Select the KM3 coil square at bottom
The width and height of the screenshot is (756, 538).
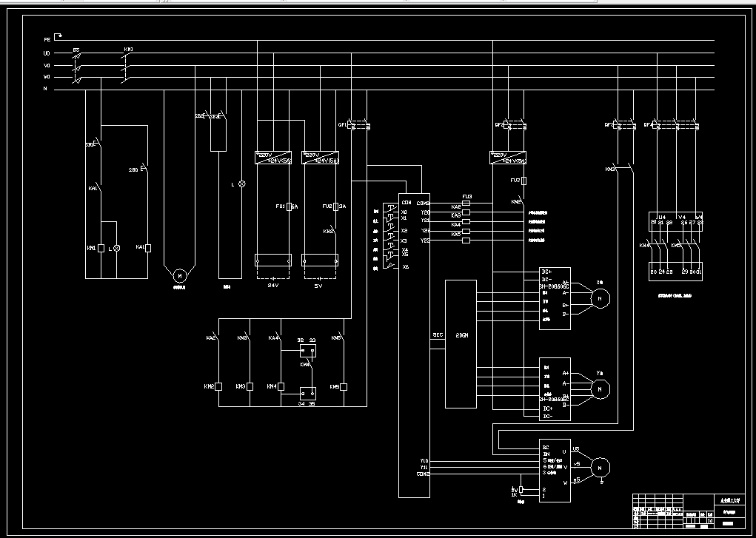[250, 386]
